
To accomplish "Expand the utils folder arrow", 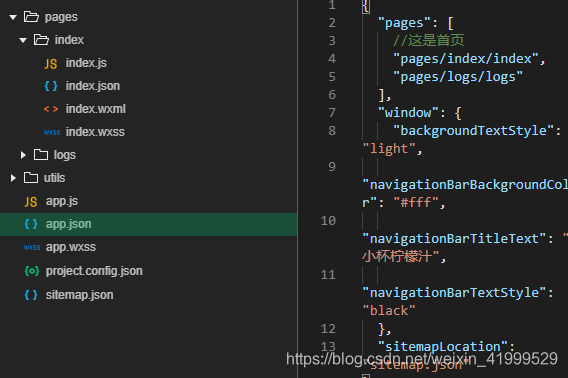I will [x=13, y=178].
